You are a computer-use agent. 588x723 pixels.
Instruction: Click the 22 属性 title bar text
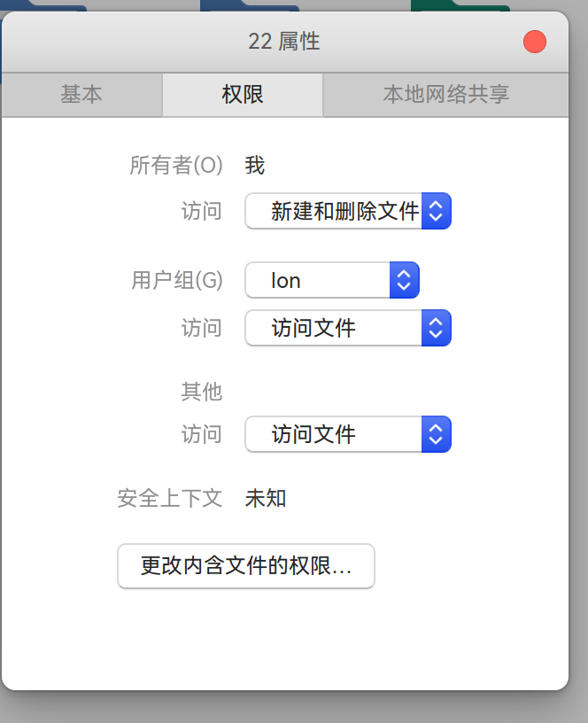(284, 42)
